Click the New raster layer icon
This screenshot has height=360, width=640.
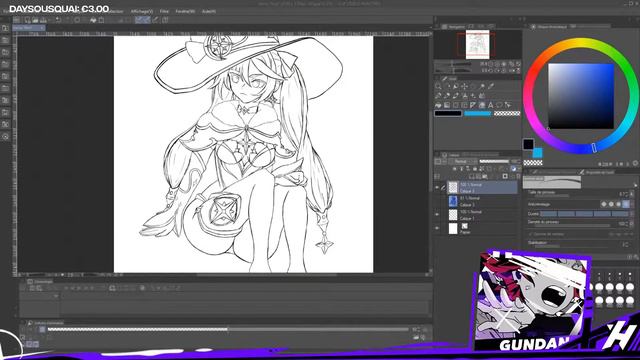[471, 176]
